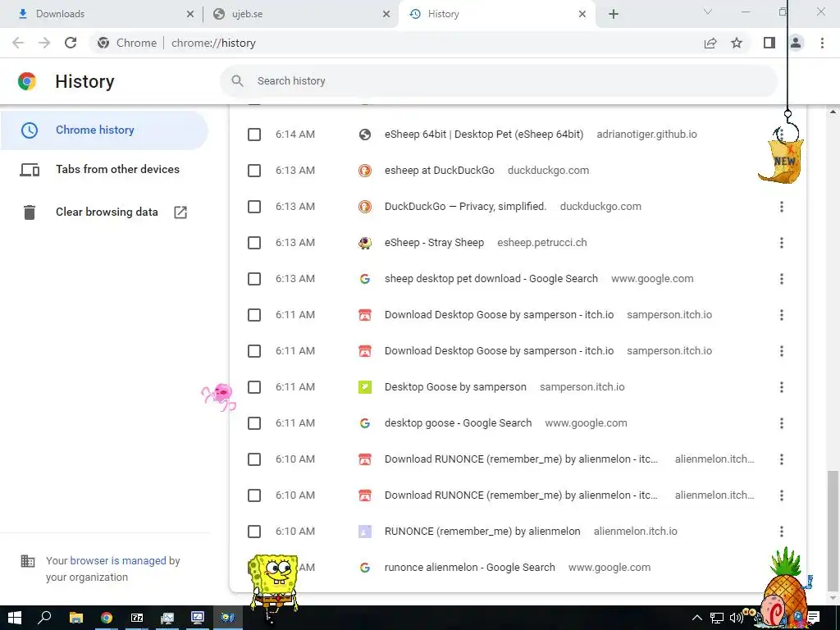The image size is (840, 630).
Task: Open the runonce alienmelon - Google Search entry
Action: (470, 568)
